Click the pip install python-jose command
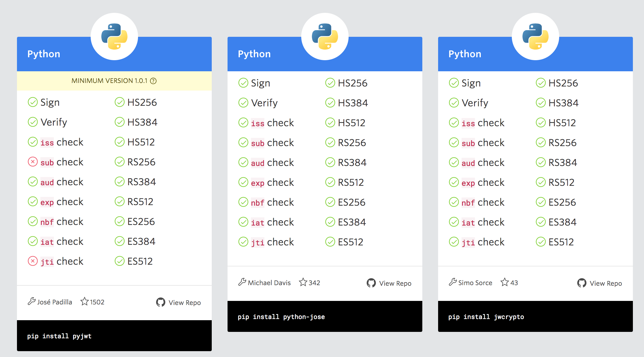Viewport: 644px width, 357px height. 281,317
